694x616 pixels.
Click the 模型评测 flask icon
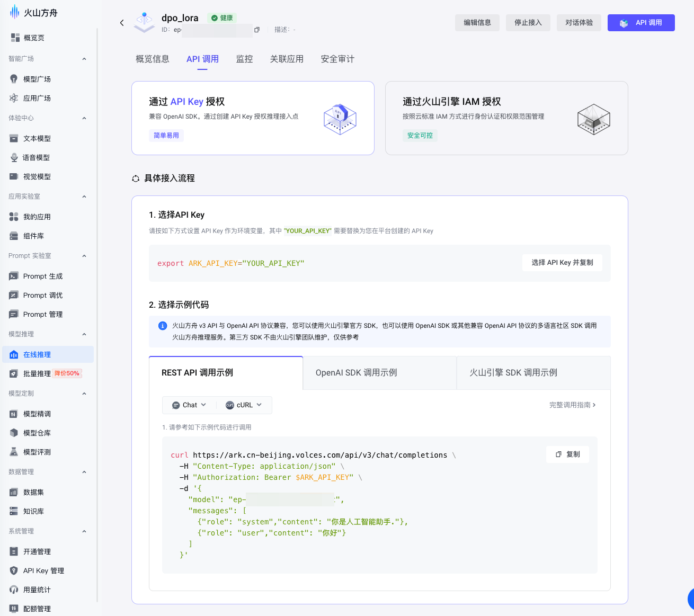(14, 452)
